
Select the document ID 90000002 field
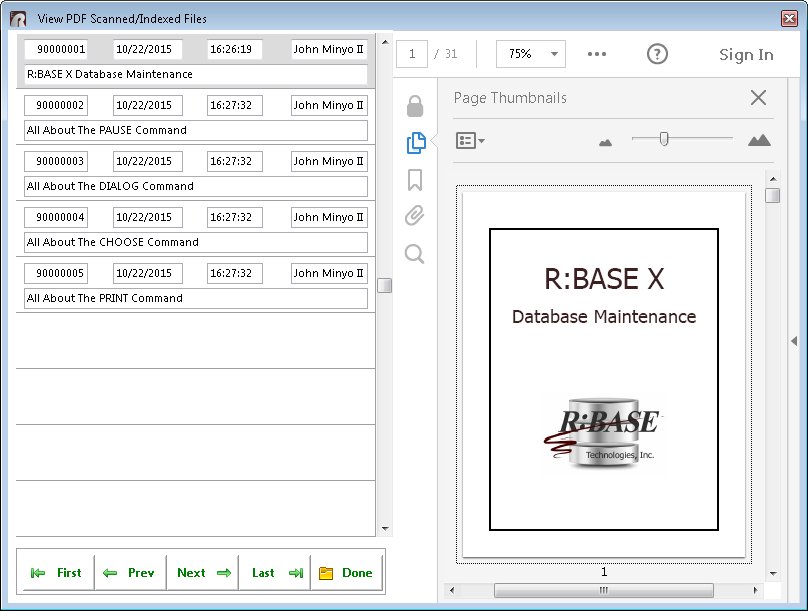coord(56,106)
